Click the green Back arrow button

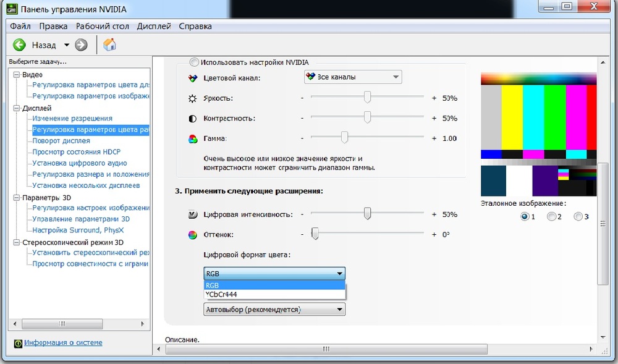19,45
